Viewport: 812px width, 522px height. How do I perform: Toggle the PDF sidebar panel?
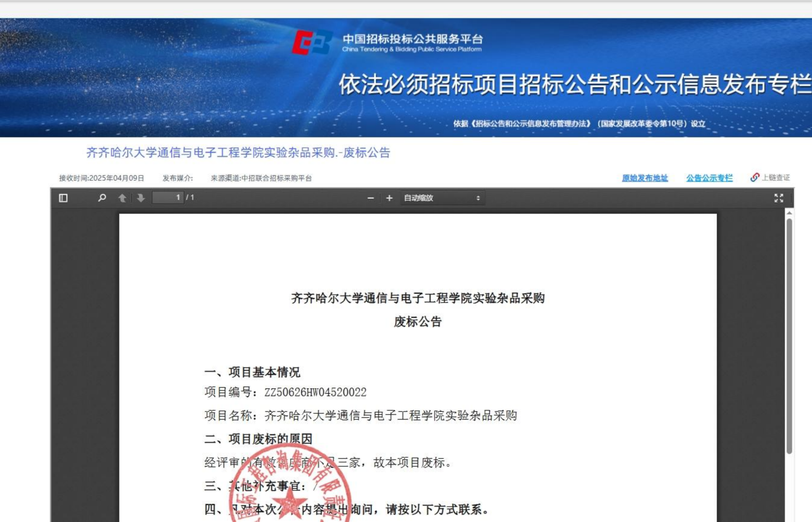coord(63,198)
